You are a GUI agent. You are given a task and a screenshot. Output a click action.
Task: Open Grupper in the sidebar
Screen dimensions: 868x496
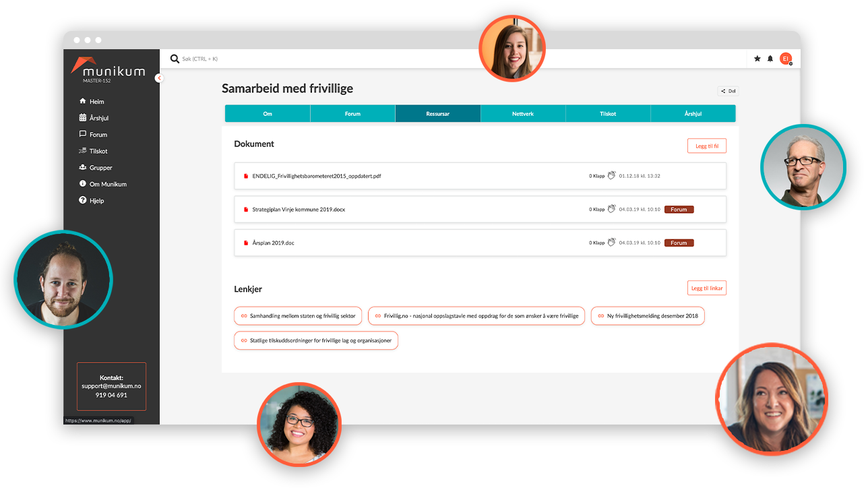click(x=100, y=168)
